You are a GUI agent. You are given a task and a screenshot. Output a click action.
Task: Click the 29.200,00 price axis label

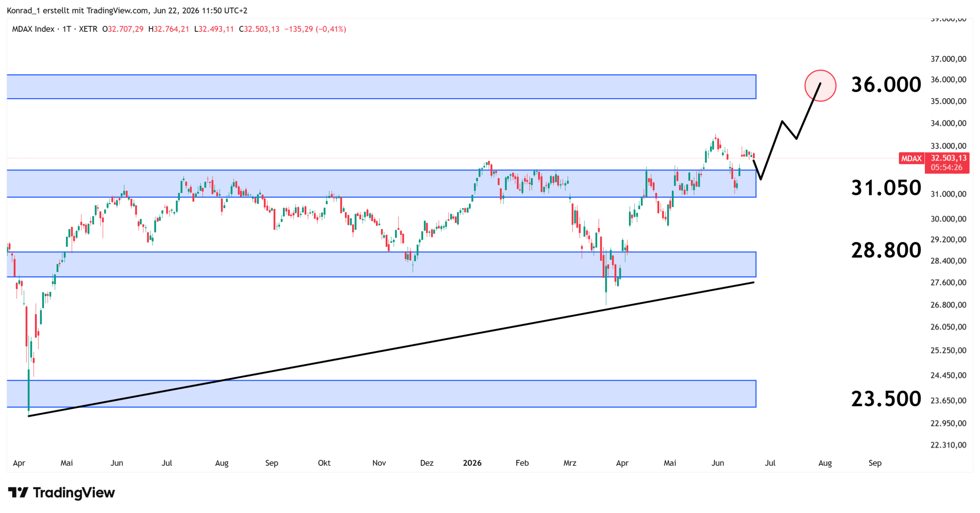coord(948,239)
